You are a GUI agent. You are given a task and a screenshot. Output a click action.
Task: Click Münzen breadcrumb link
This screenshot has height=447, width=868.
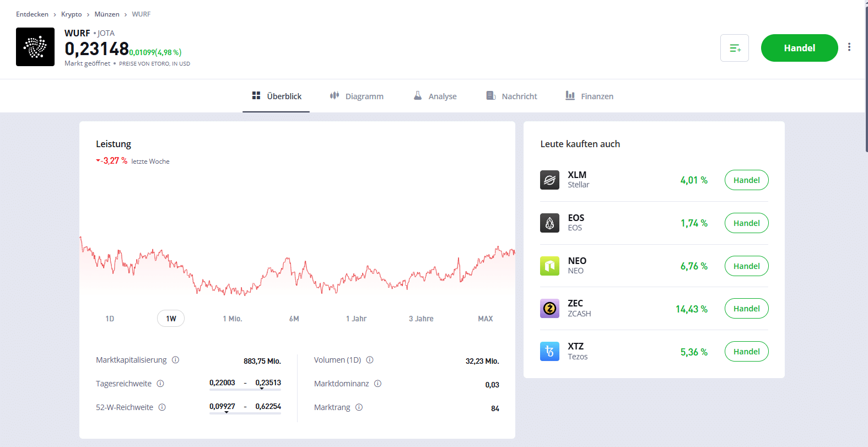pos(107,14)
